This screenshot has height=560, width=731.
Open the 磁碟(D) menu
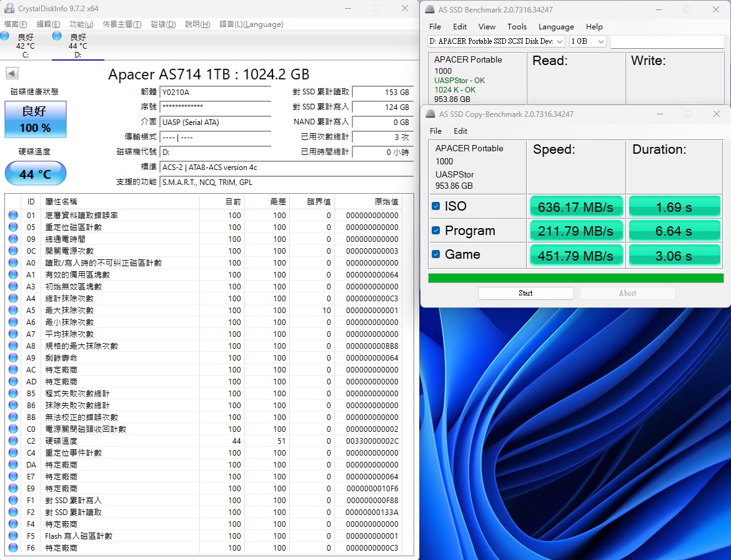163,24
